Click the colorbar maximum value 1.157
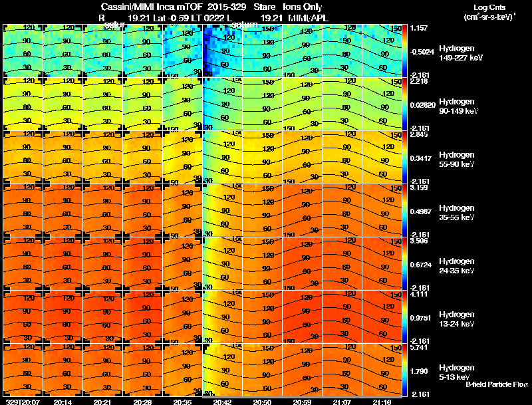The height and width of the screenshot is (405, 532). pos(419,28)
